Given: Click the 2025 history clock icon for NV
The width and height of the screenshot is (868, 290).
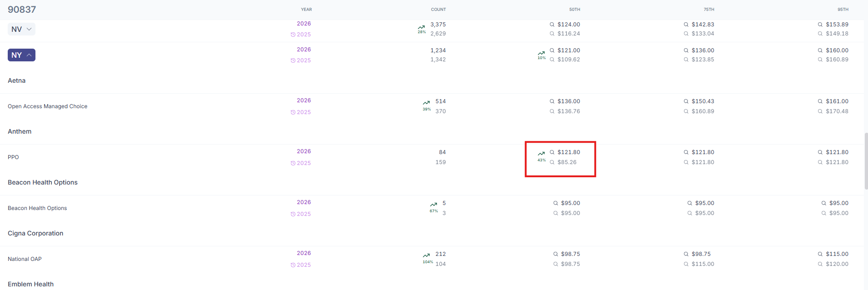Looking at the screenshot, I should tap(293, 35).
